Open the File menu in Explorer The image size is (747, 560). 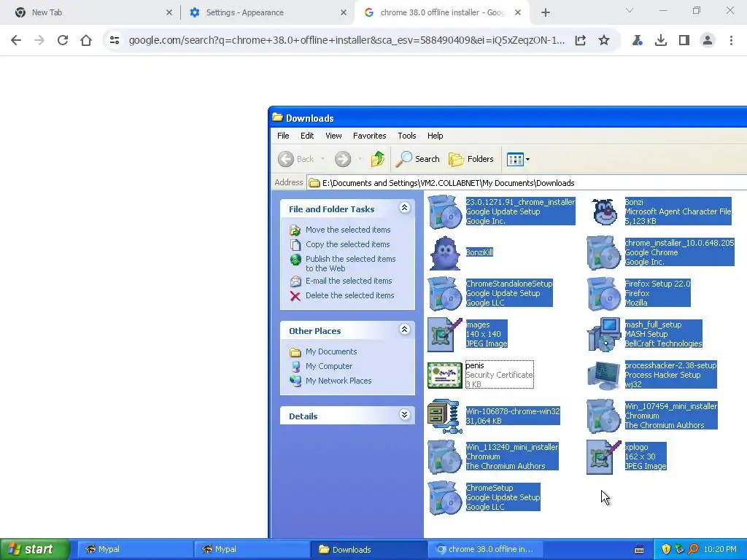point(283,136)
